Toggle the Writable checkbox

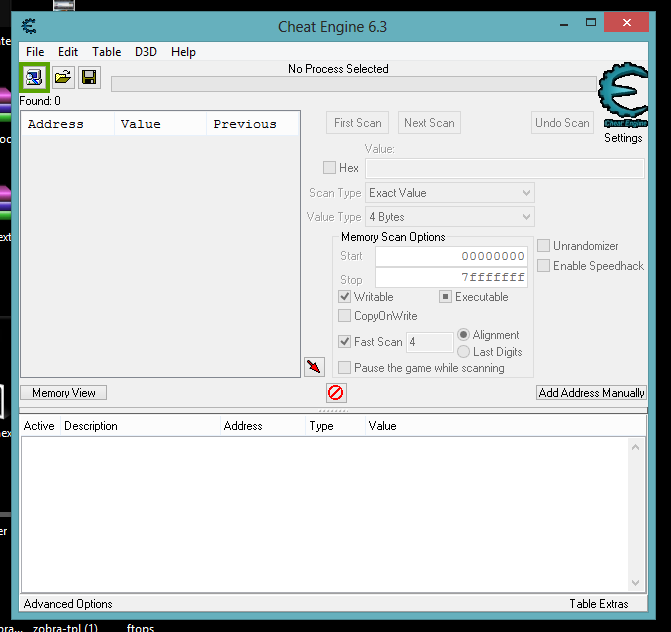(344, 297)
